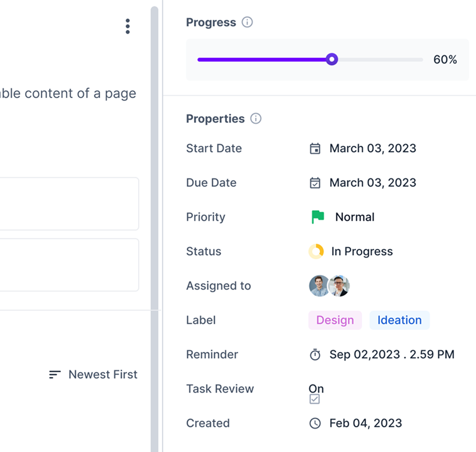Open the Newest First sort dropdown

point(93,374)
